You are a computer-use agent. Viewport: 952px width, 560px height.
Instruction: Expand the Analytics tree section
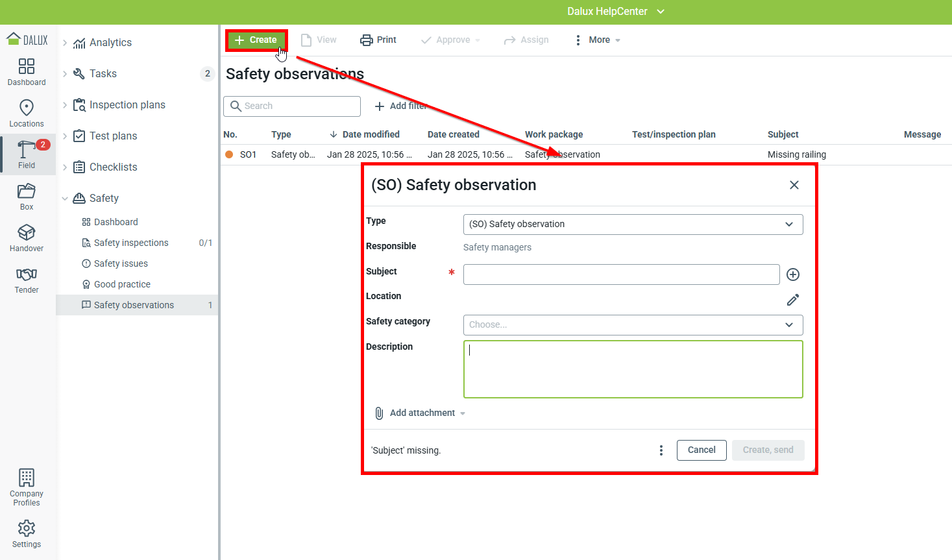(65, 43)
